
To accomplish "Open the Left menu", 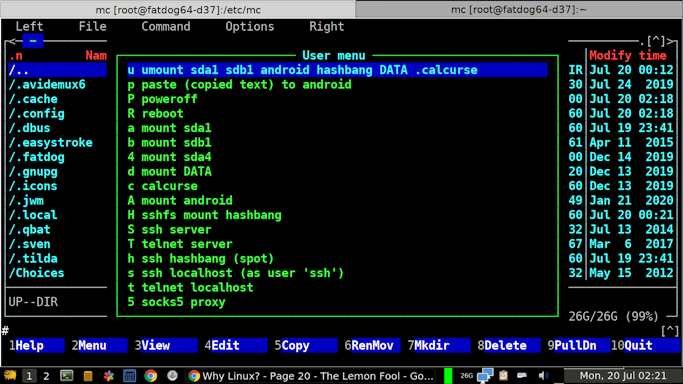I will [29, 27].
